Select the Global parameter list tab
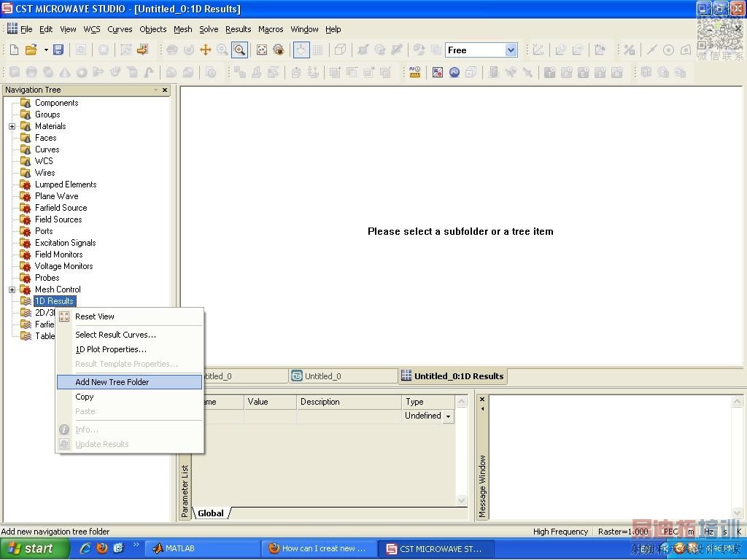747x560 pixels. (x=211, y=513)
